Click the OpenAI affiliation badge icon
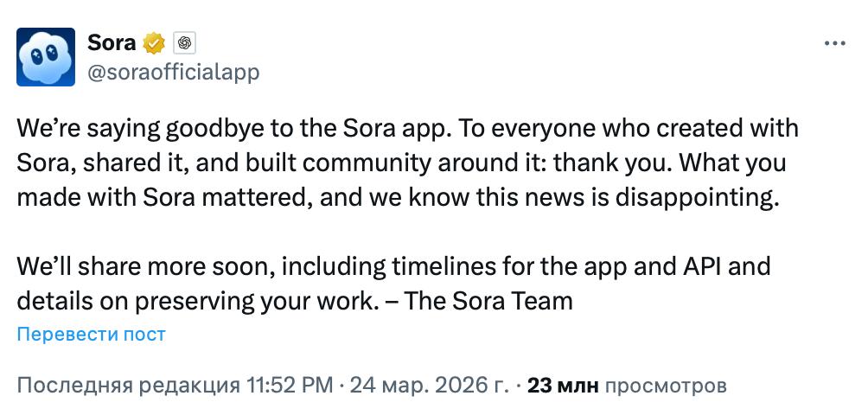This screenshot has height=415, width=868. 183,42
